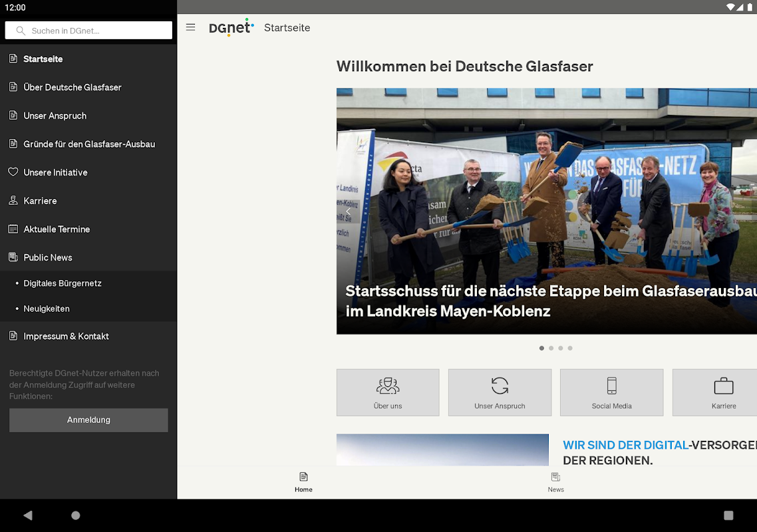This screenshot has height=532, width=757.
Task: Select fourth carousel dot indicator
Action: point(570,348)
